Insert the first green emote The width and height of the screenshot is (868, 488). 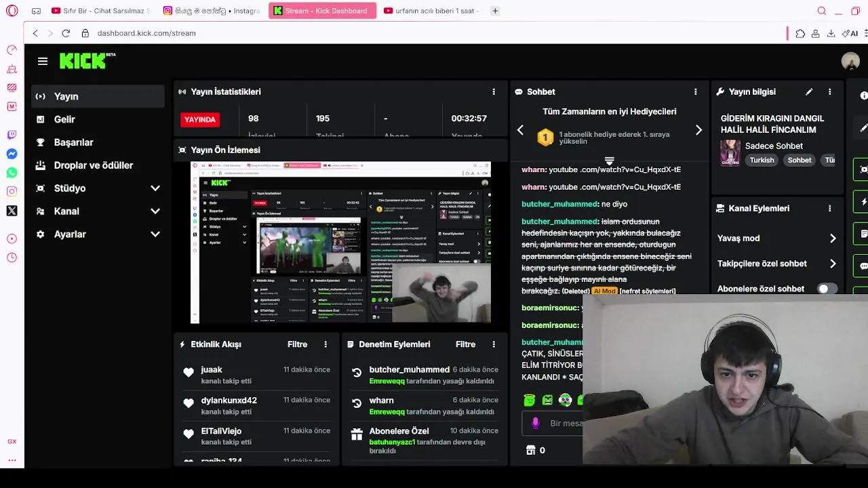pyautogui.click(x=530, y=400)
